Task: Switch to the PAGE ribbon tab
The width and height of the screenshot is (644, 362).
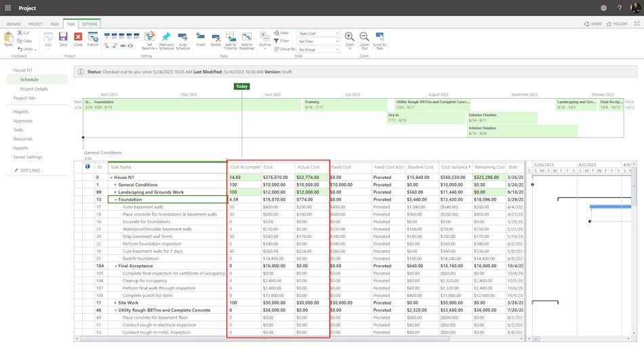Action: tap(55, 24)
